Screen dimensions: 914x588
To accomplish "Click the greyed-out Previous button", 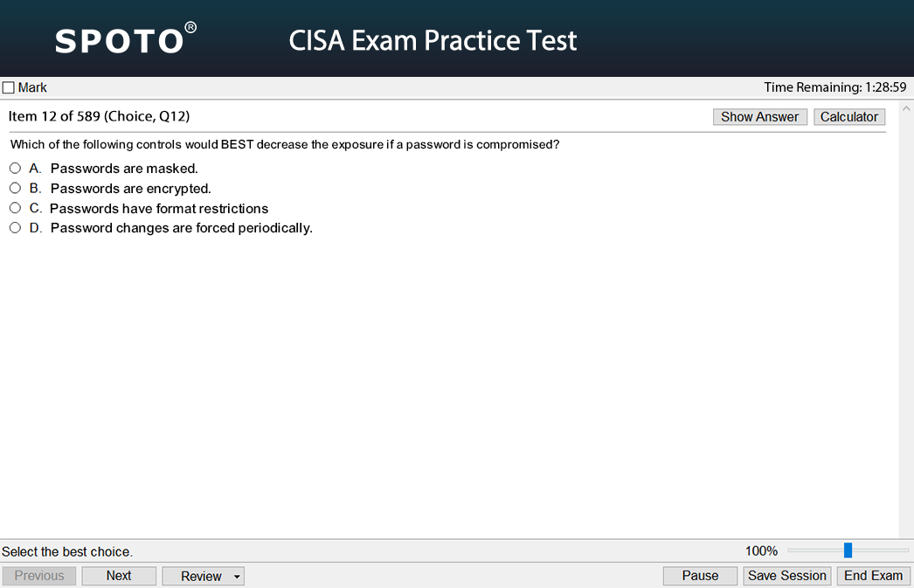I will (x=39, y=576).
